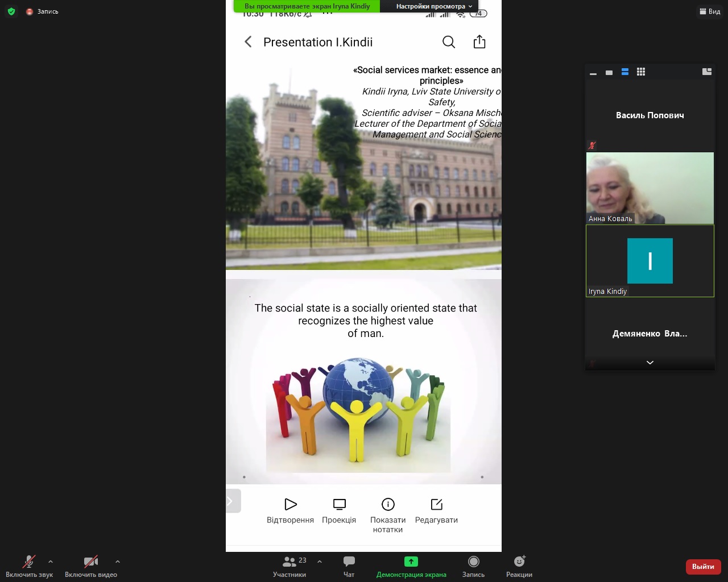Screen dimensions: 728x582
Task: Select the grid gallery view layout
Action: point(641,72)
